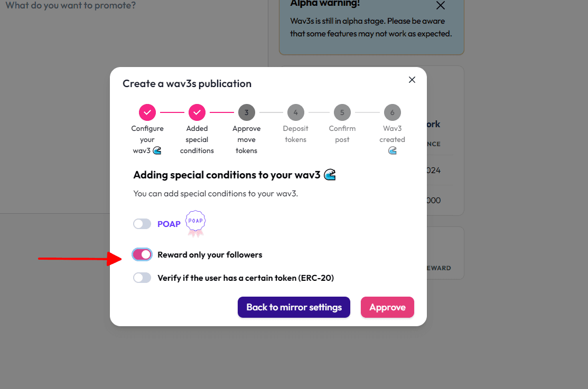Screen dimensions: 588x389
Task: Click Back to mirror settings button
Action: [x=294, y=307]
